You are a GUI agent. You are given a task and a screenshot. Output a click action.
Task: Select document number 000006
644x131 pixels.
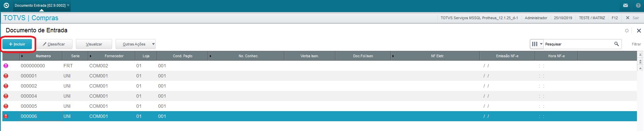pos(29,116)
